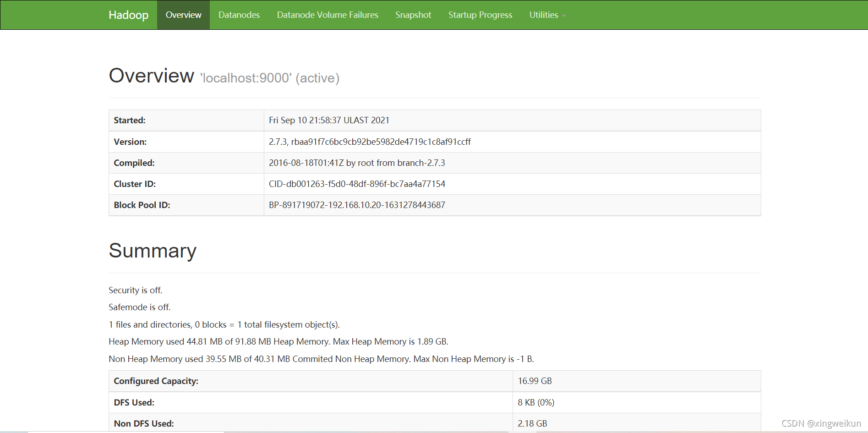Click the files and directories count line
The width and height of the screenshot is (868, 433).
pyautogui.click(x=224, y=324)
